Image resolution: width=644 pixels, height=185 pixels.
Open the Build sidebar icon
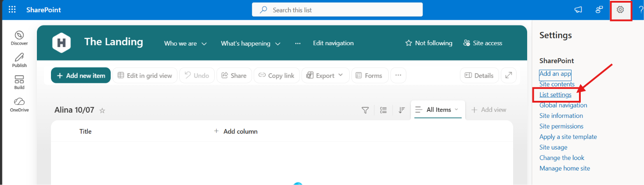19,82
